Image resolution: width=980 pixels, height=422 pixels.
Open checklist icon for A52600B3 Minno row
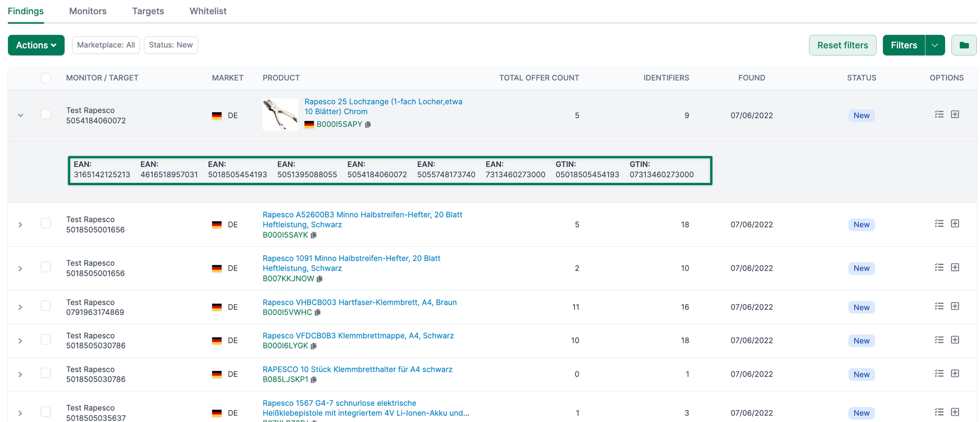tap(939, 223)
